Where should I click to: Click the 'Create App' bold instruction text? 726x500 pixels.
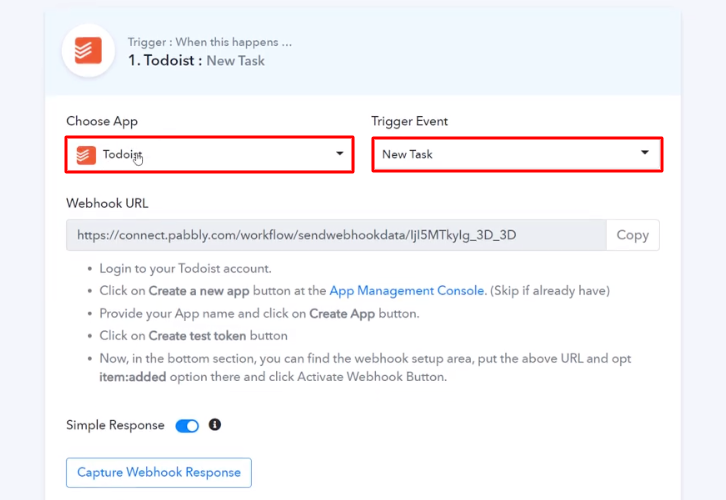(342, 314)
